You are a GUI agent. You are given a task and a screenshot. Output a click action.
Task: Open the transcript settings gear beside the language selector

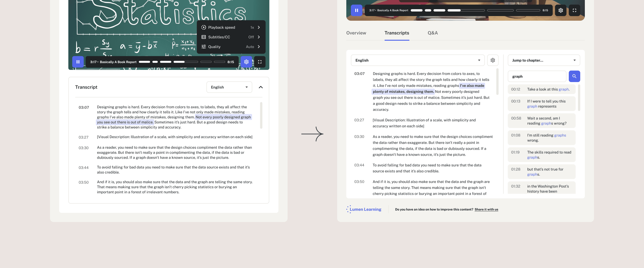click(x=492, y=60)
